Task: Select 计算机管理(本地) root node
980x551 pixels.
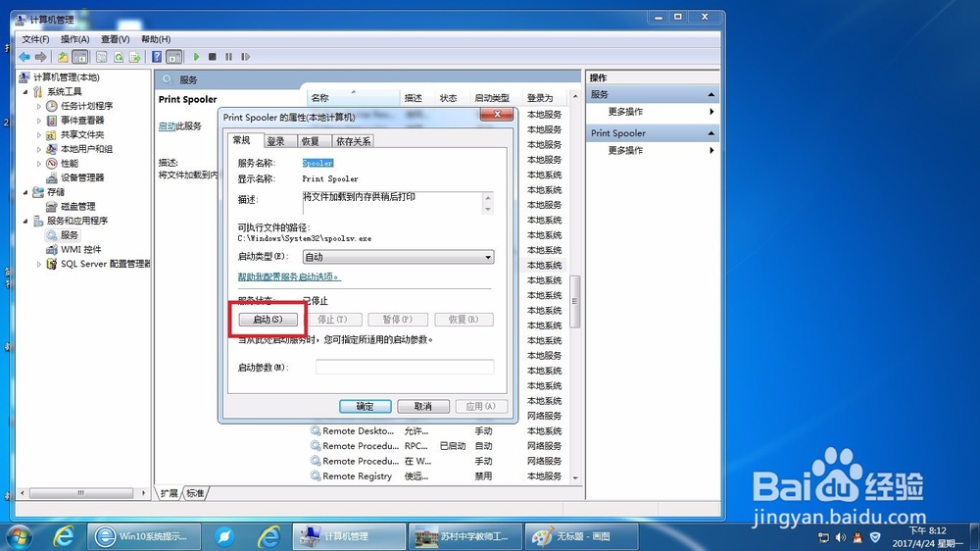Action: coord(67,77)
